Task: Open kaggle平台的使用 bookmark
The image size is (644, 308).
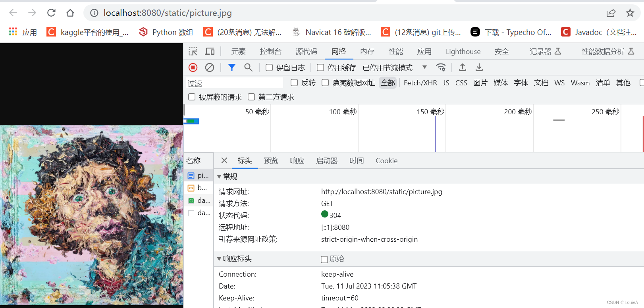Action: pos(88,32)
